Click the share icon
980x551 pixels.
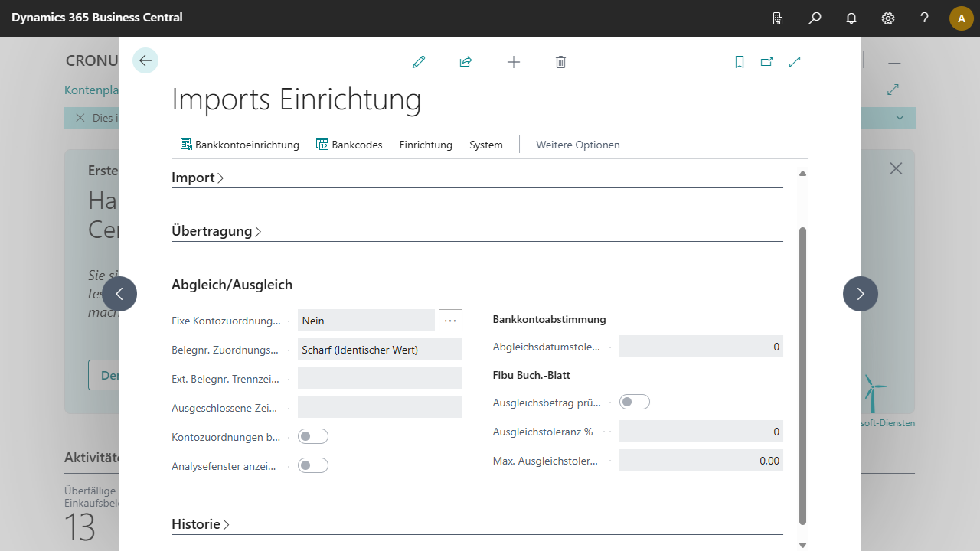pyautogui.click(x=465, y=62)
